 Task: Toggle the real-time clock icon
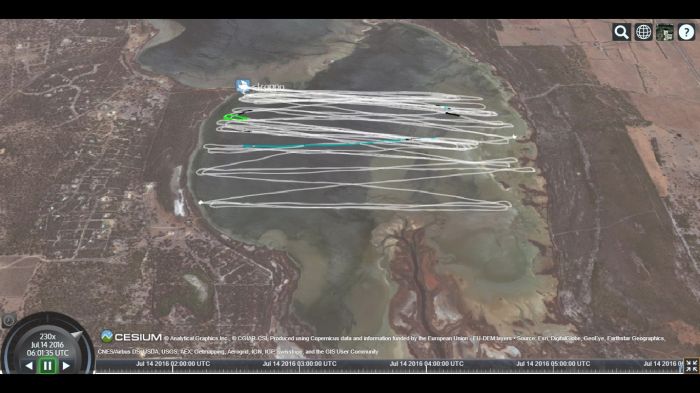click(x=9, y=321)
